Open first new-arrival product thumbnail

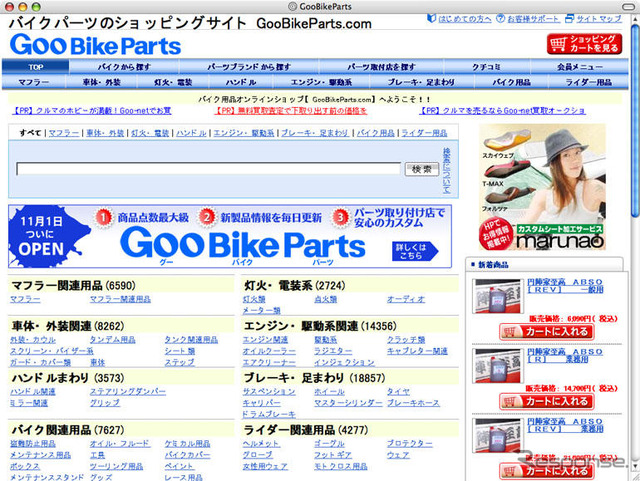click(496, 296)
